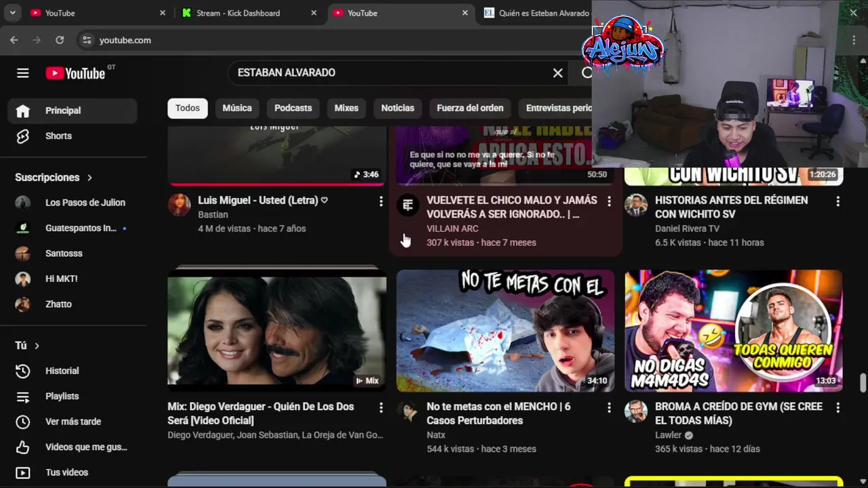
Task: Open the Luis Miguel - Usted (Letra) title
Action: (262, 200)
